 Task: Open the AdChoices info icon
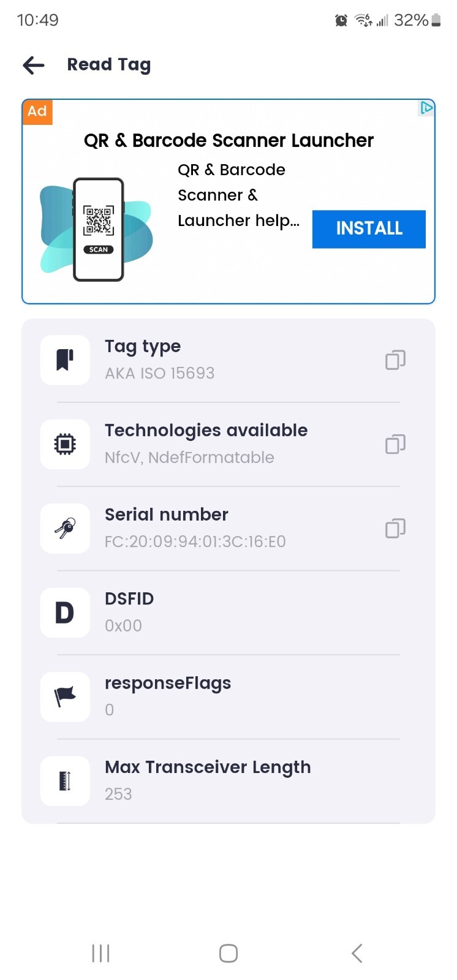tap(426, 108)
